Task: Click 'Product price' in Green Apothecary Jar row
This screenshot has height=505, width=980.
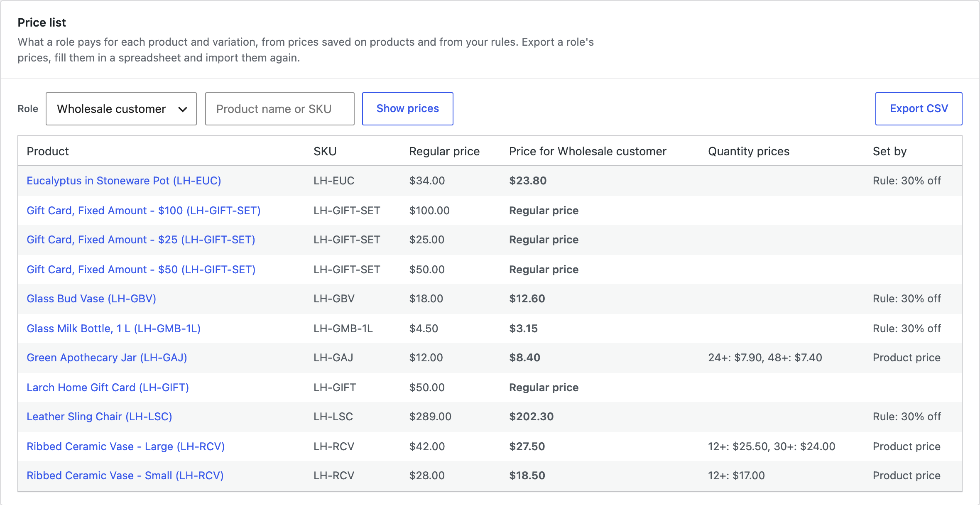Action: point(906,358)
